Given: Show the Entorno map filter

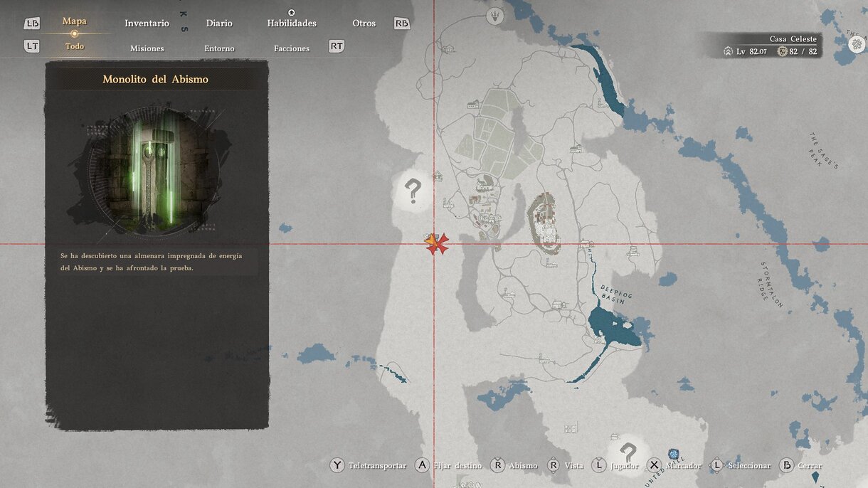Looking at the screenshot, I should pyautogui.click(x=219, y=48).
